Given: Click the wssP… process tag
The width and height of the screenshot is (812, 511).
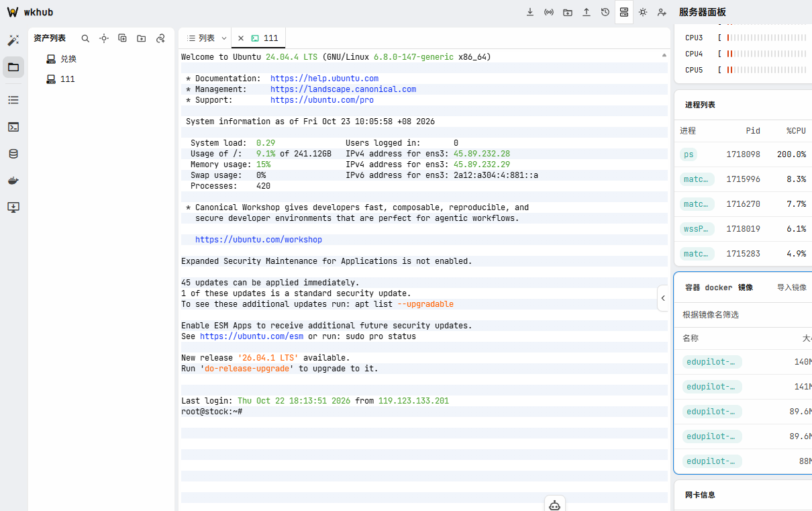Looking at the screenshot, I should (x=697, y=229).
